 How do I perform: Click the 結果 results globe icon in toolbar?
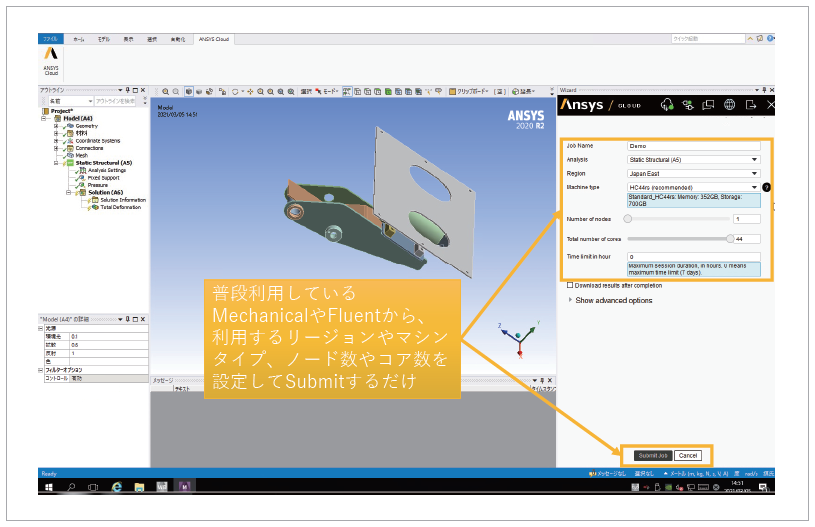tap(515, 91)
